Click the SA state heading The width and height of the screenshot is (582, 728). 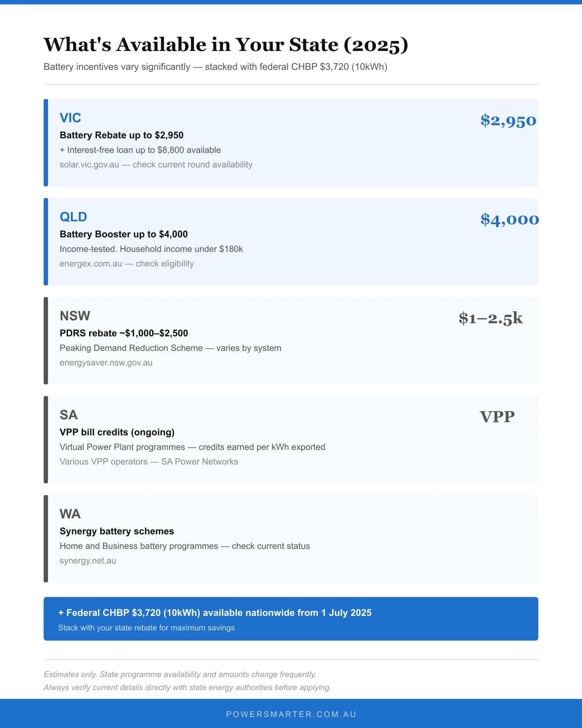coord(68,415)
